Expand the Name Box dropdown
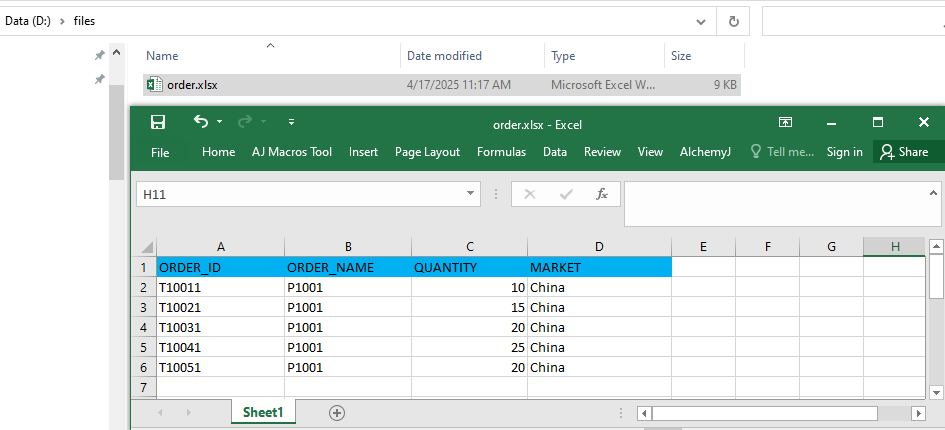 tap(472, 194)
